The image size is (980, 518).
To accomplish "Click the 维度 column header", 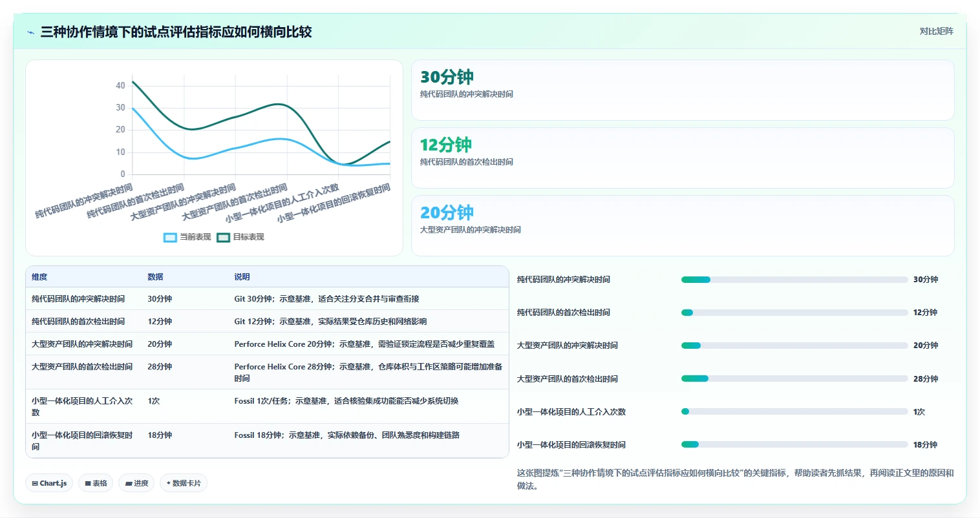I will (39, 276).
